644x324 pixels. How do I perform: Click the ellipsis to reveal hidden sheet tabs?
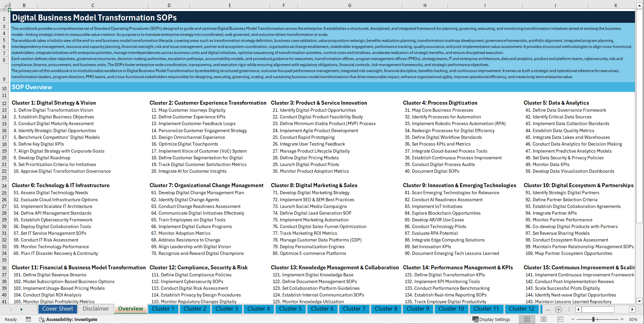click(548, 309)
